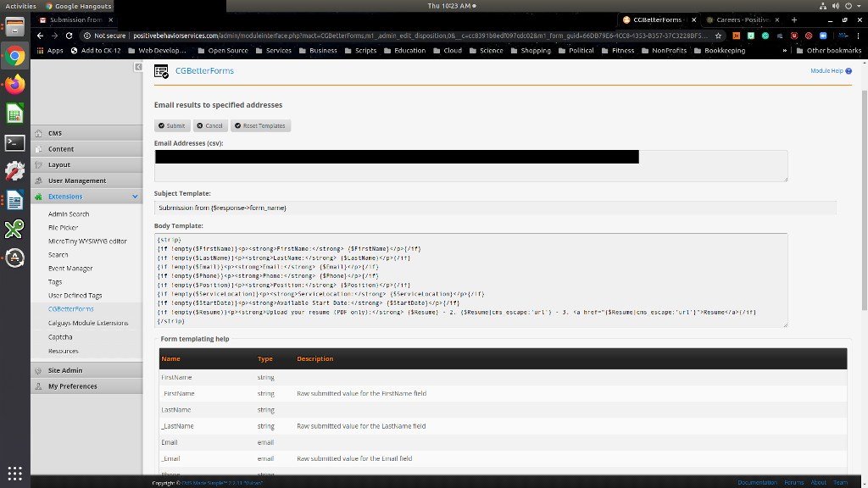Switch to the Careers - Positive tab
This screenshot has height=488, width=868.
pos(737,19)
